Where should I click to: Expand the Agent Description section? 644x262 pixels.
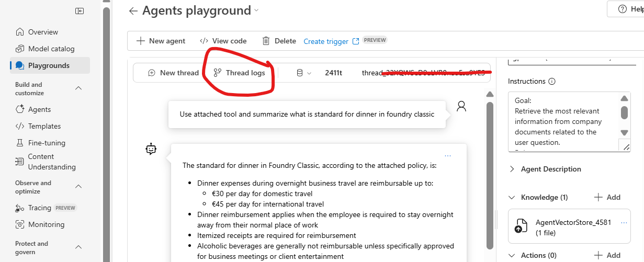tap(512, 169)
